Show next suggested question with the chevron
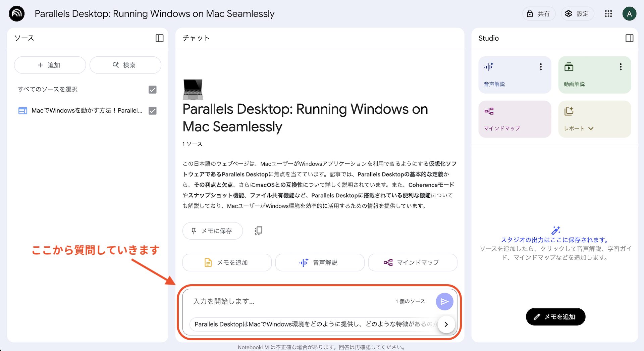 (x=446, y=324)
